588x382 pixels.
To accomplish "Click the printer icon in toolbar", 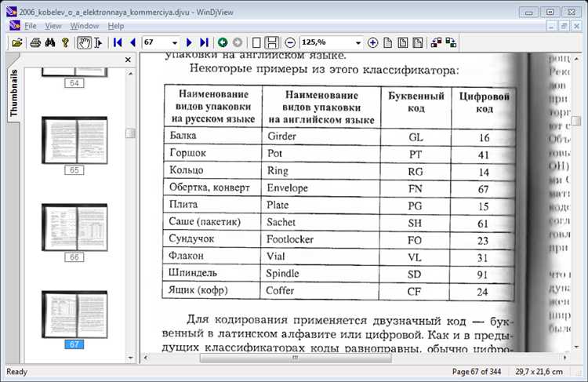I will (x=35, y=43).
